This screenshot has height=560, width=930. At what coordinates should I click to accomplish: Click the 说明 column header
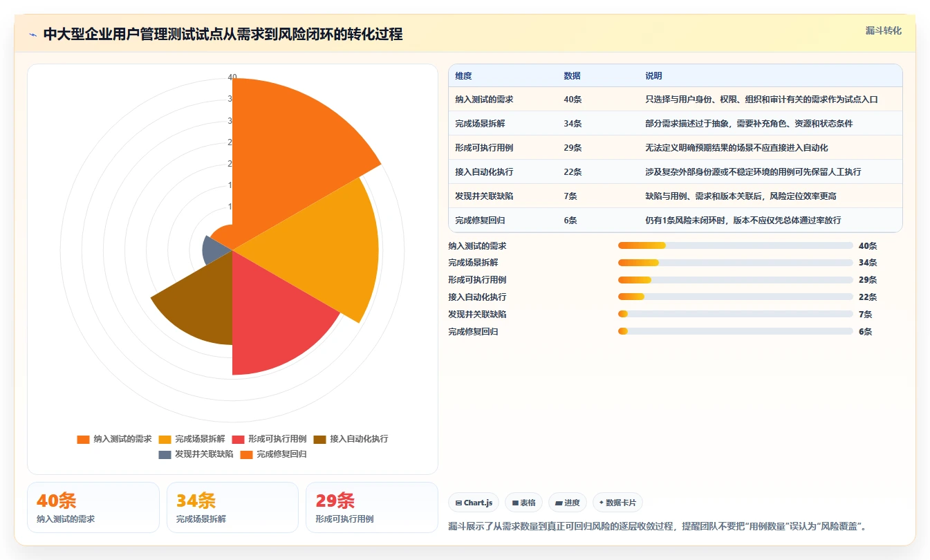point(653,76)
